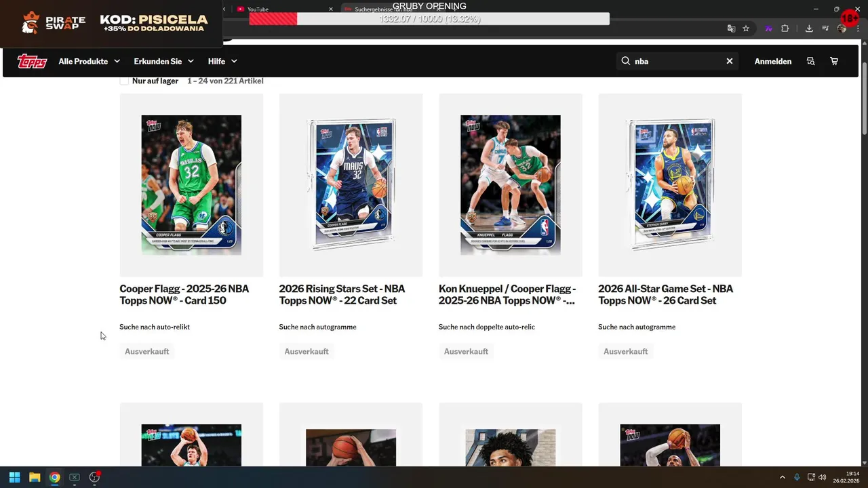This screenshot has width=868, height=488.
Task: Click the GRUBY OPENING progress bar
Action: pos(429,19)
